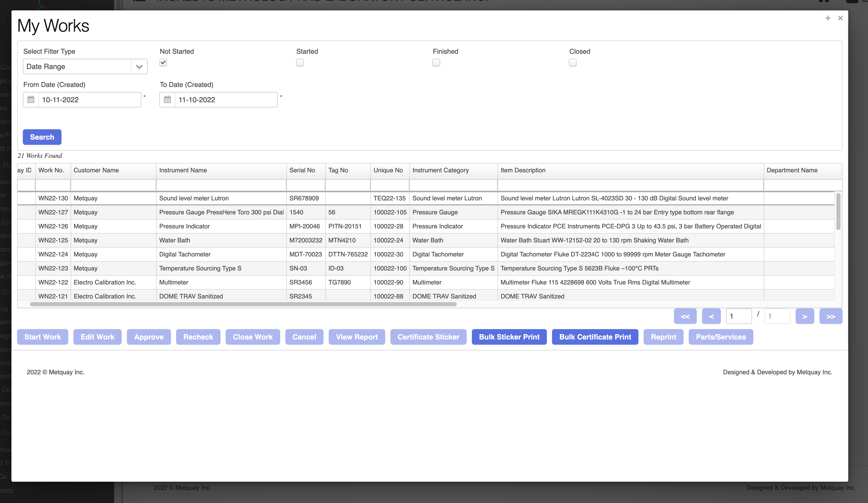
Task: Tick the Finished checkbox
Action: (x=436, y=62)
